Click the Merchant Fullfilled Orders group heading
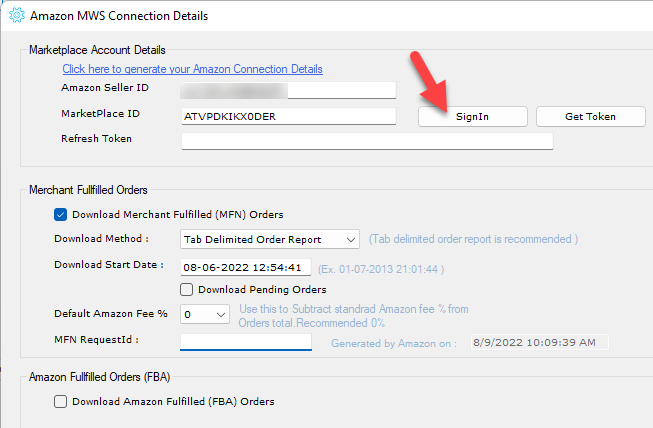 click(x=88, y=190)
